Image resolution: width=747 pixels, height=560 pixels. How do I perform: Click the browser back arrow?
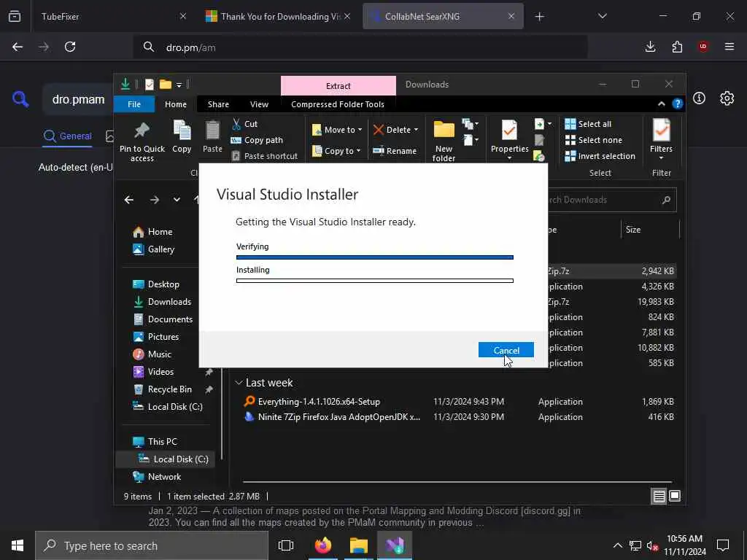(18, 47)
